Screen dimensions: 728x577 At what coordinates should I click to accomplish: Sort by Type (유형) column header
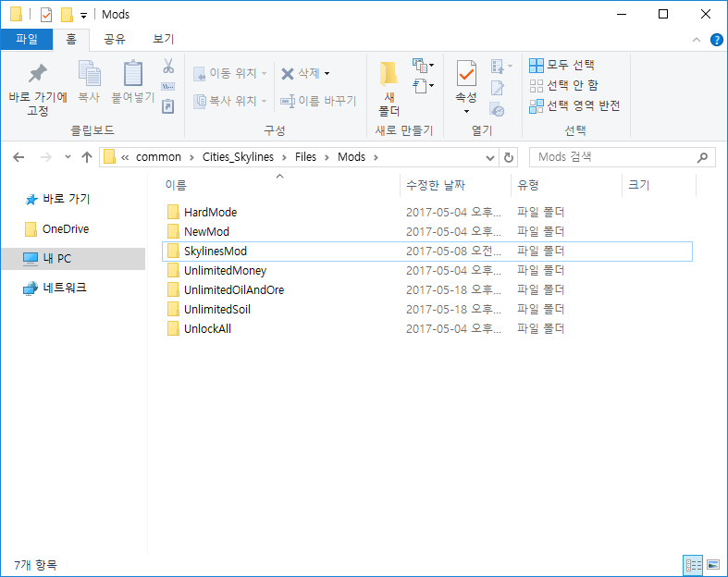click(566, 185)
